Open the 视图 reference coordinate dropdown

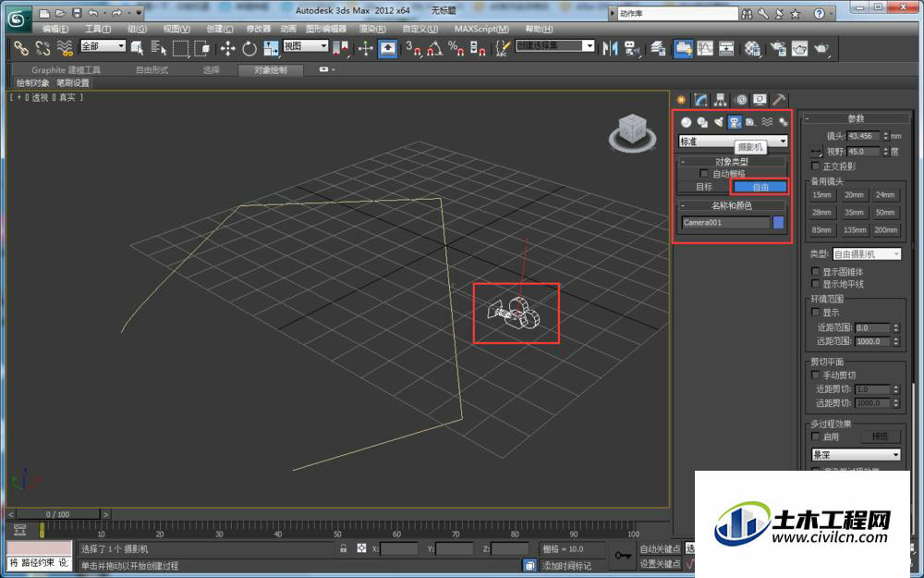pos(305,45)
